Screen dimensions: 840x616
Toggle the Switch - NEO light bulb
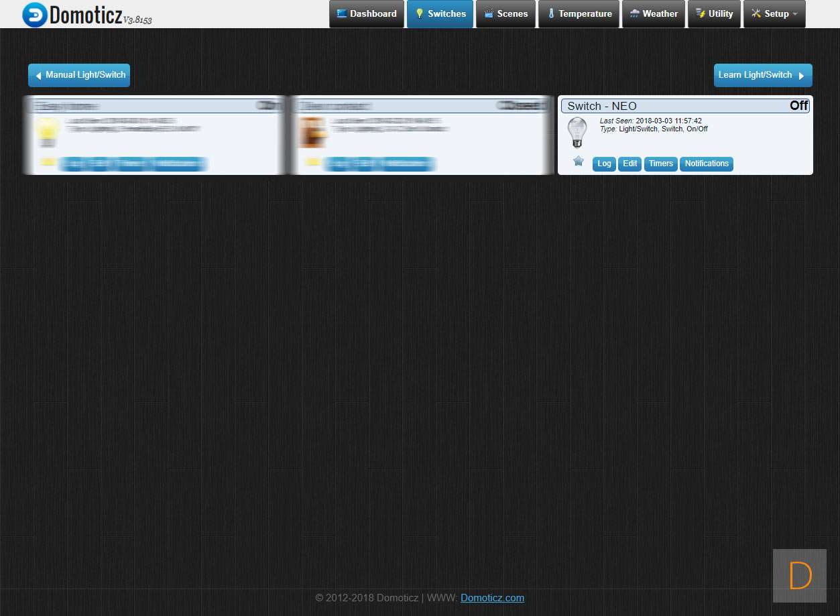click(x=577, y=132)
